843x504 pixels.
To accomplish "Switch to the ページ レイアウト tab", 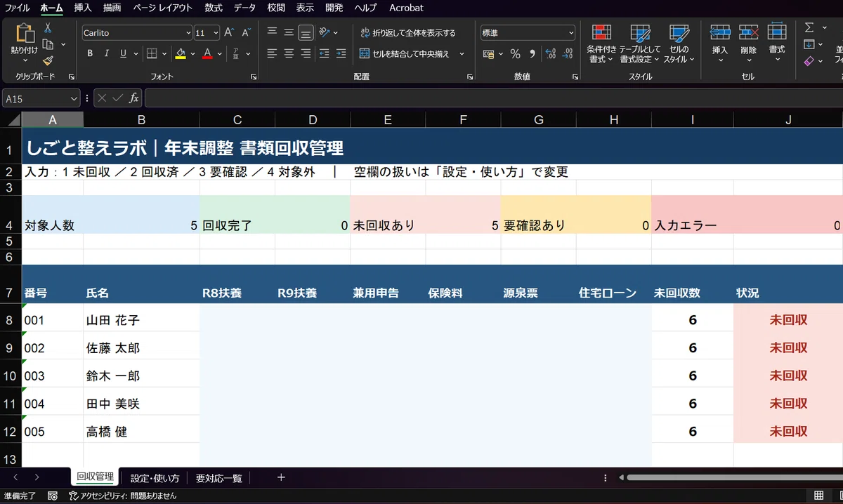I will click(x=162, y=8).
